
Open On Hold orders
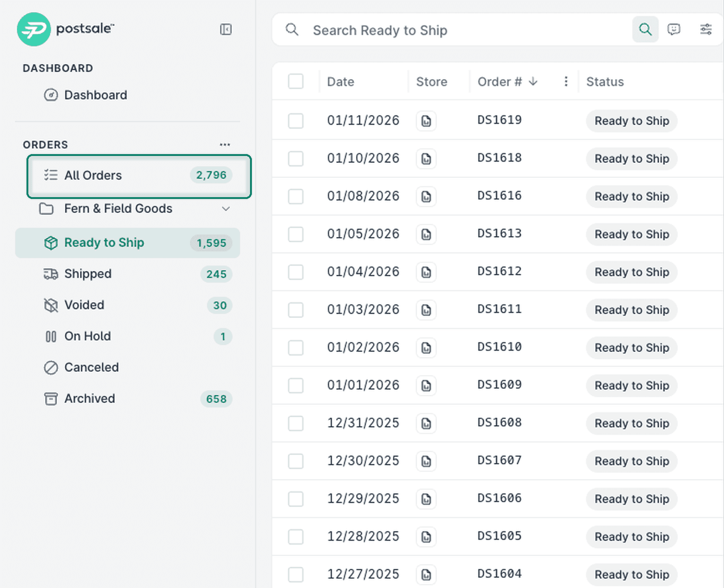coord(128,336)
